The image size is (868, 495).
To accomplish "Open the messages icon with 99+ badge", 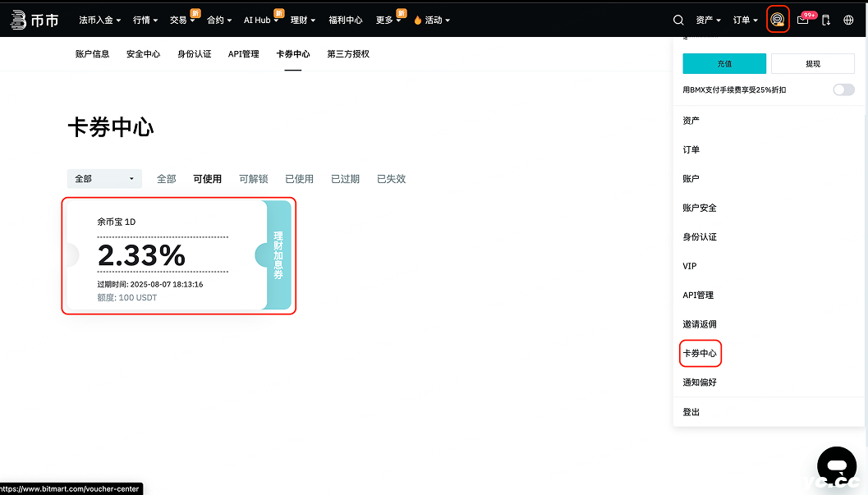I will (802, 20).
